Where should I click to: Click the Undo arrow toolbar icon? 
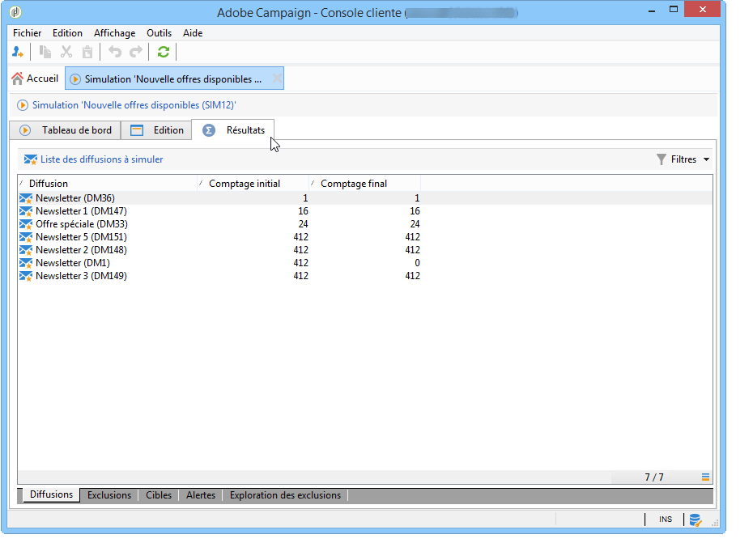(115, 52)
